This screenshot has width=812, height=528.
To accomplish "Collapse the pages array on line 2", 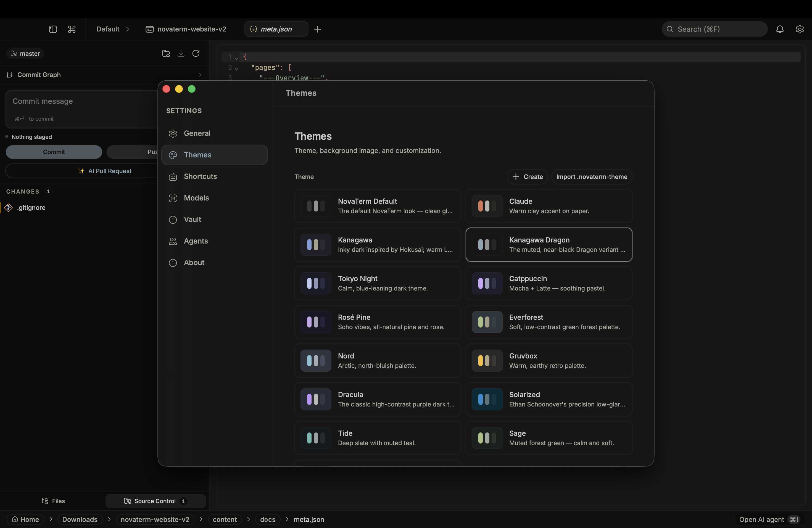I will pos(236,69).
